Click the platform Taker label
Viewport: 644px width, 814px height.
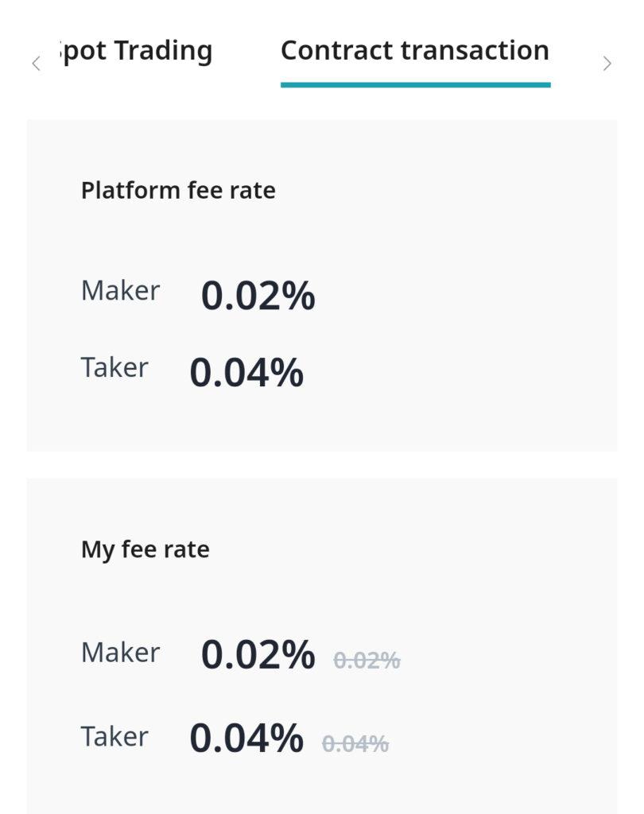pos(114,367)
